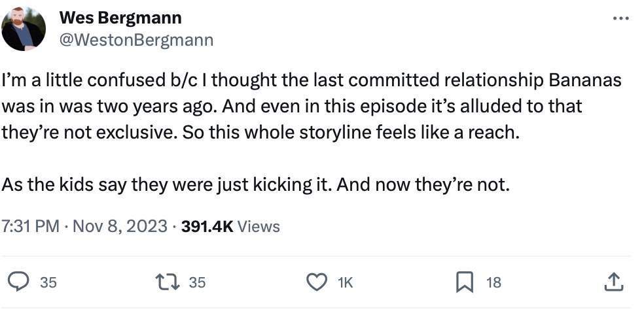
Task: Click the Nov 8, 2023 date
Action: [x=120, y=227]
